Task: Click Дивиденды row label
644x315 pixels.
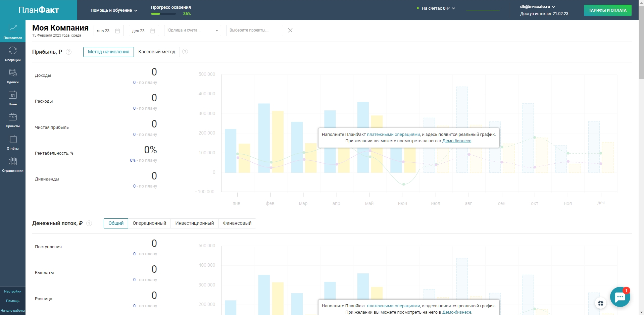Action: [47, 179]
